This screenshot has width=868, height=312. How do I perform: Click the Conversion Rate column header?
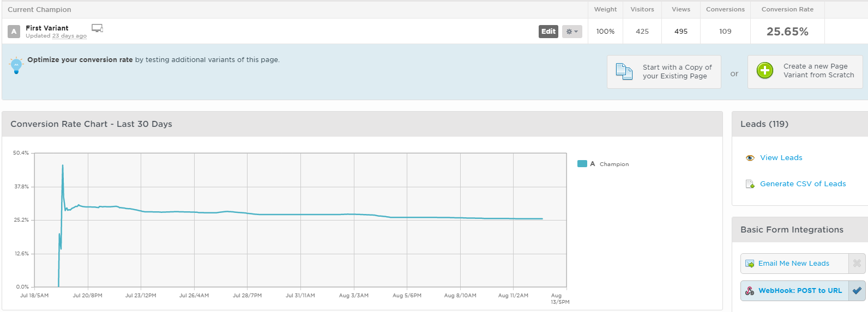pos(787,9)
